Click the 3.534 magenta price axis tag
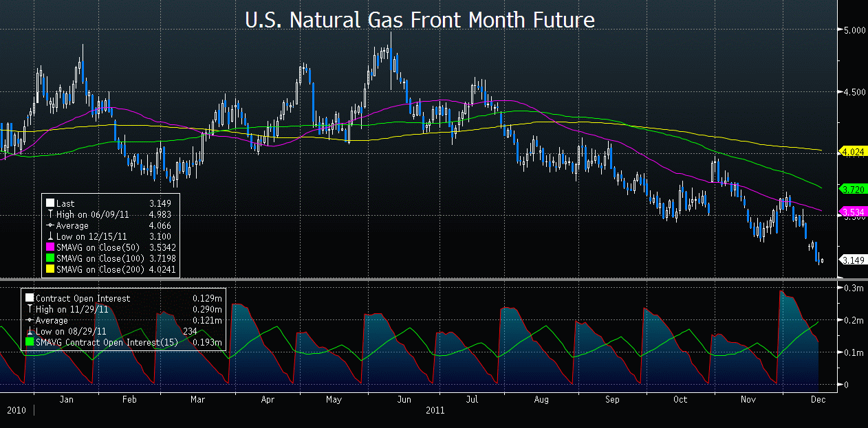 [852, 211]
